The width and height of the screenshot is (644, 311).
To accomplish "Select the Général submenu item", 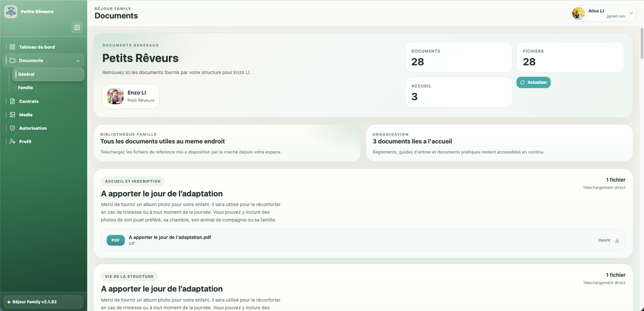I will [x=48, y=74].
